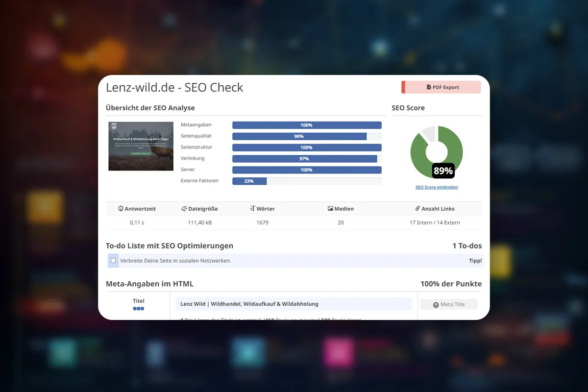Click the SEO score donut chart

click(x=437, y=152)
